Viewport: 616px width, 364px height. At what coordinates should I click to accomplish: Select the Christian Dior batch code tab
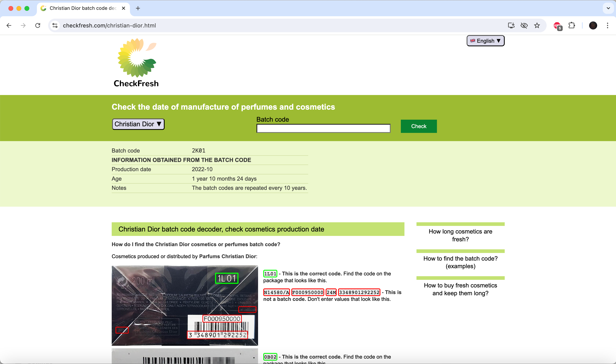82,8
